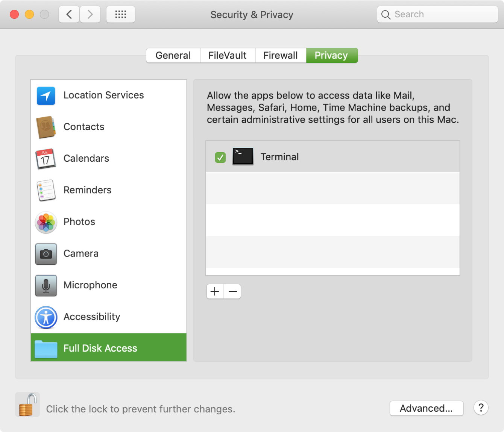Minimize window with yellow button
504x432 pixels.
coord(29,14)
